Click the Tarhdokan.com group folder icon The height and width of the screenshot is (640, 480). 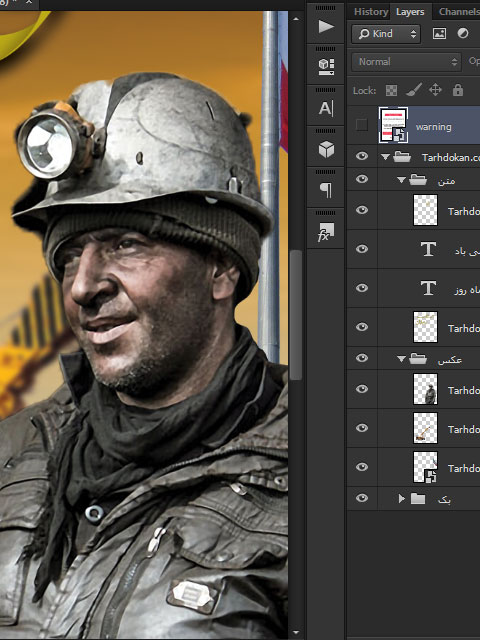click(x=402, y=157)
